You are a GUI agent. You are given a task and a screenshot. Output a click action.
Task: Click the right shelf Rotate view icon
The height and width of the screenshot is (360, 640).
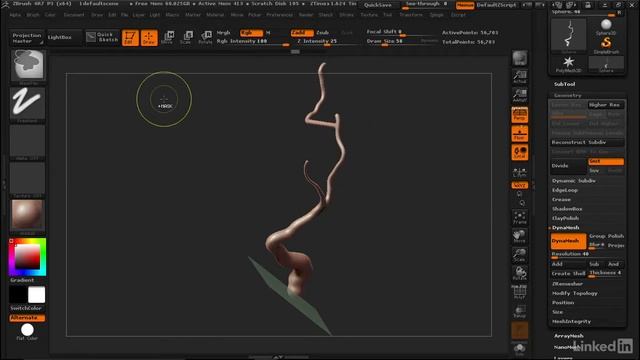pyautogui.click(x=520, y=273)
